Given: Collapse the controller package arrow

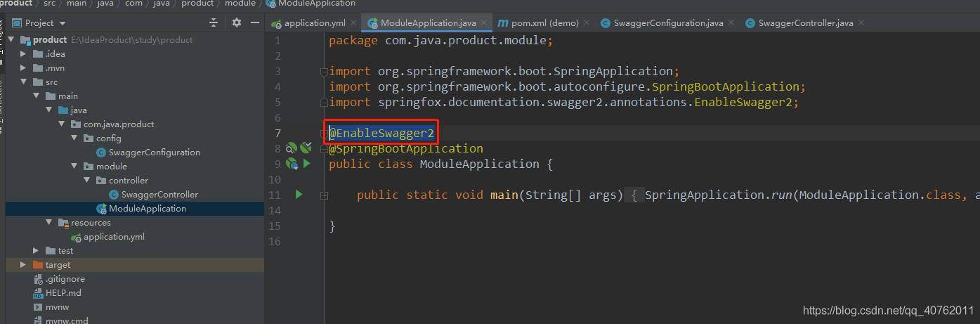Looking at the screenshot, I should tap(87, 181).
